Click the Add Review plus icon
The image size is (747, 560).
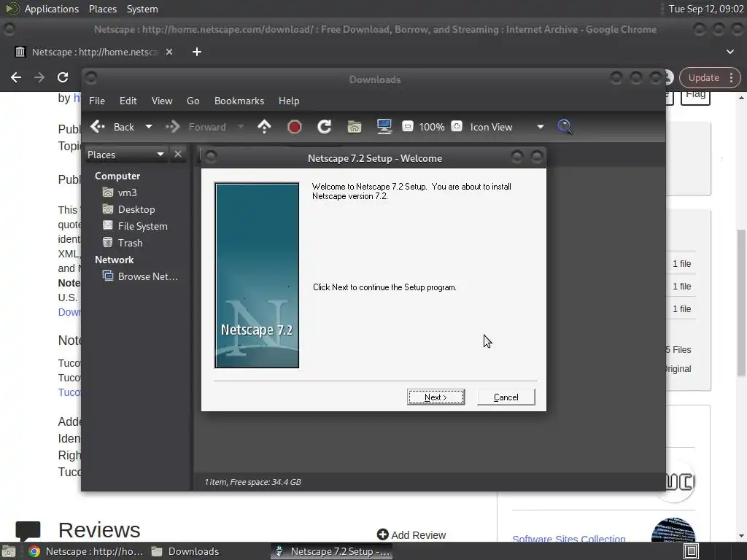tap(382, 534)
